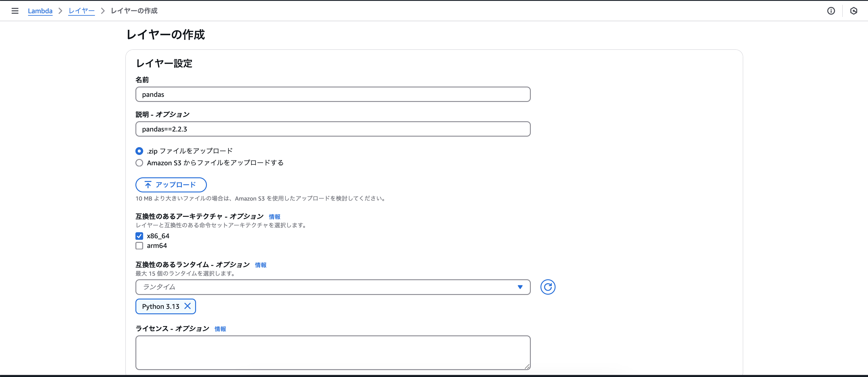This screenshot has height=377, width=868.
Task: Select the Amazon S3 upload option
Action: pos(139,163)
